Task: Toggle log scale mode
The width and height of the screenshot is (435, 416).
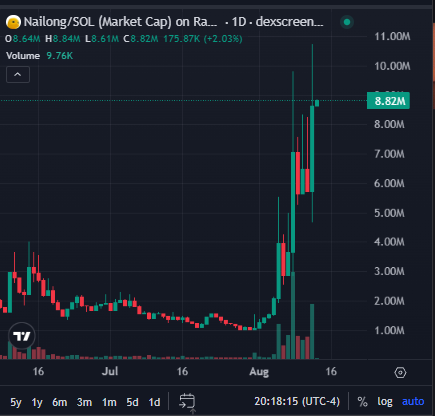Action: 385,401
